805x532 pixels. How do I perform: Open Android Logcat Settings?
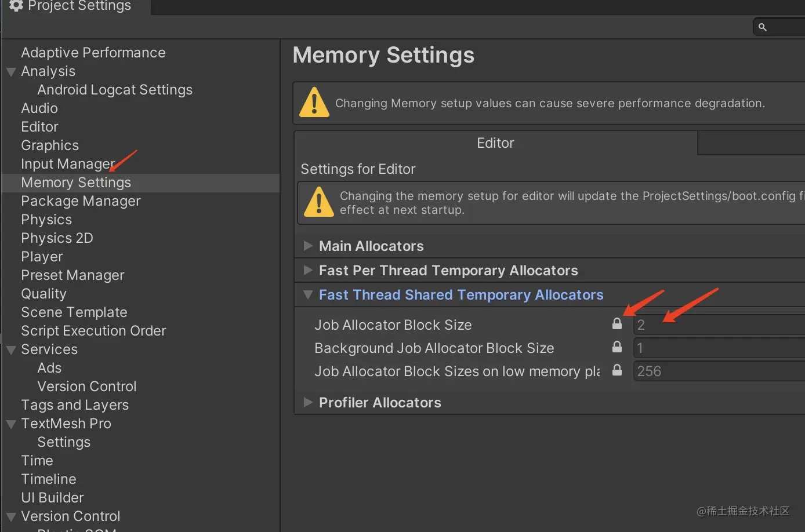pyautogui.click(x=115, y=90)
